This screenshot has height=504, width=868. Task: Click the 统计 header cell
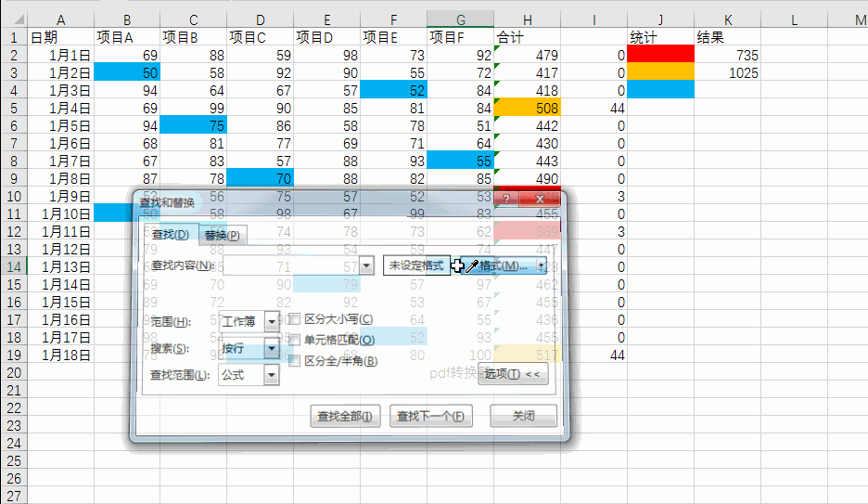(660, 37)
